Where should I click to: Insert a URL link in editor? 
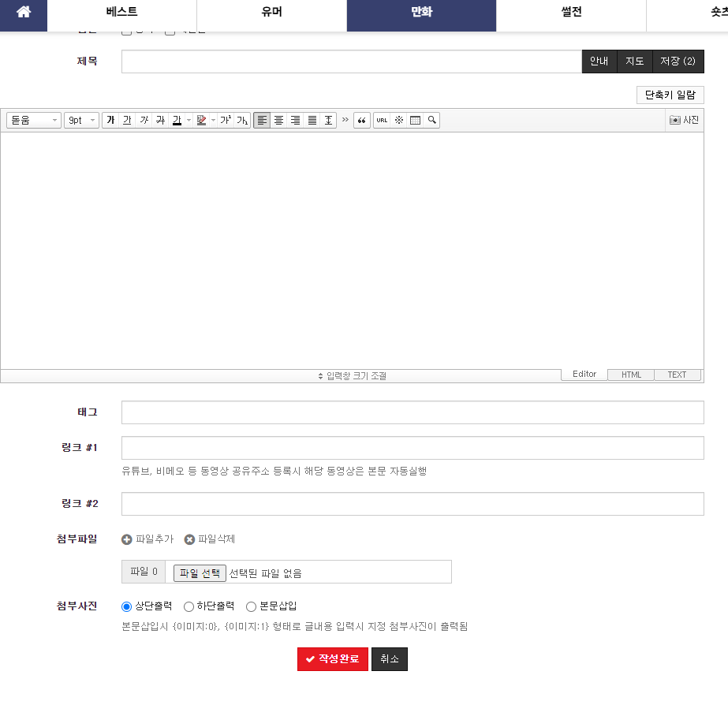pos(382,120)
